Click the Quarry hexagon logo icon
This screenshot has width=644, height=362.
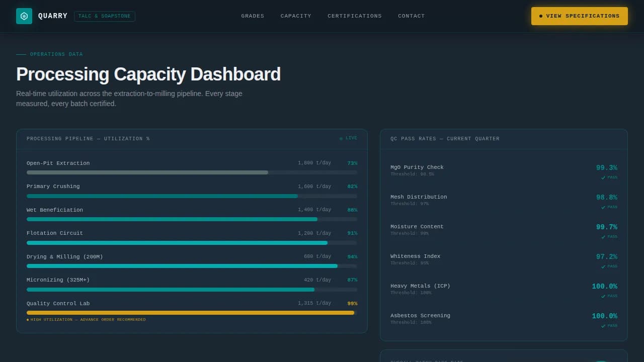tap(24, 16)
